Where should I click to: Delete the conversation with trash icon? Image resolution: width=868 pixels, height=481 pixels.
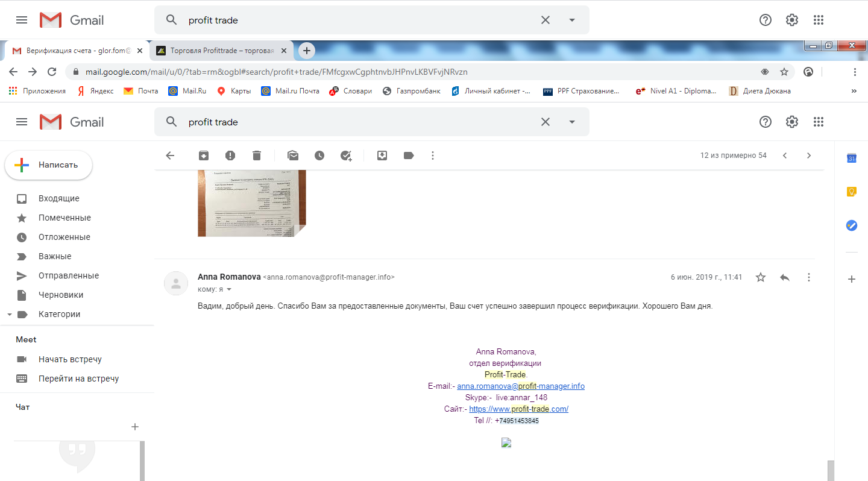click(257, 156)
